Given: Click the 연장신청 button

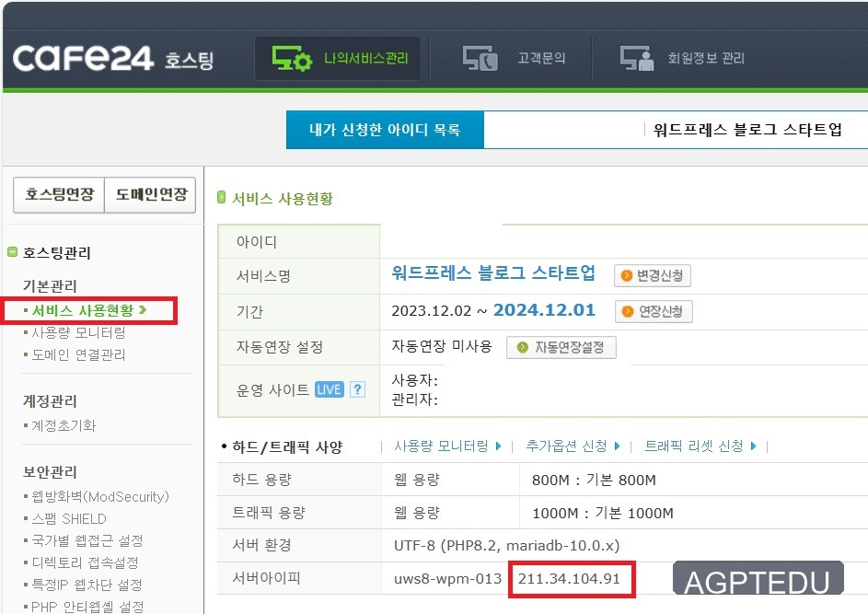Looking at the screenshot, I should click(654, 311).
